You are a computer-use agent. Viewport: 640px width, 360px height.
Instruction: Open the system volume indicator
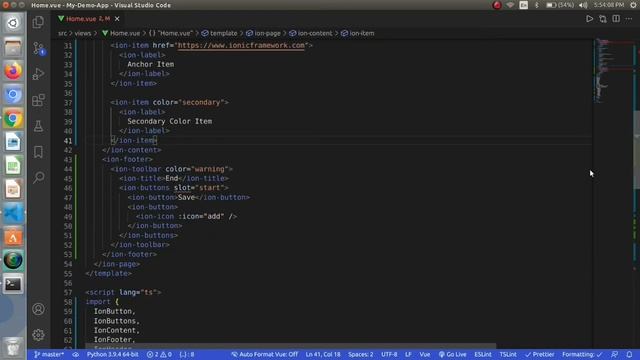pos(583,5)
